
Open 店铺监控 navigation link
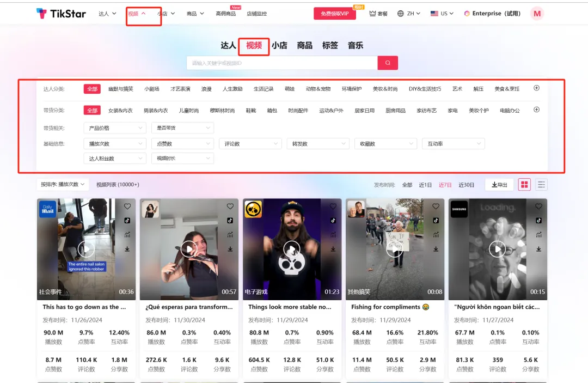click(257, 14)
